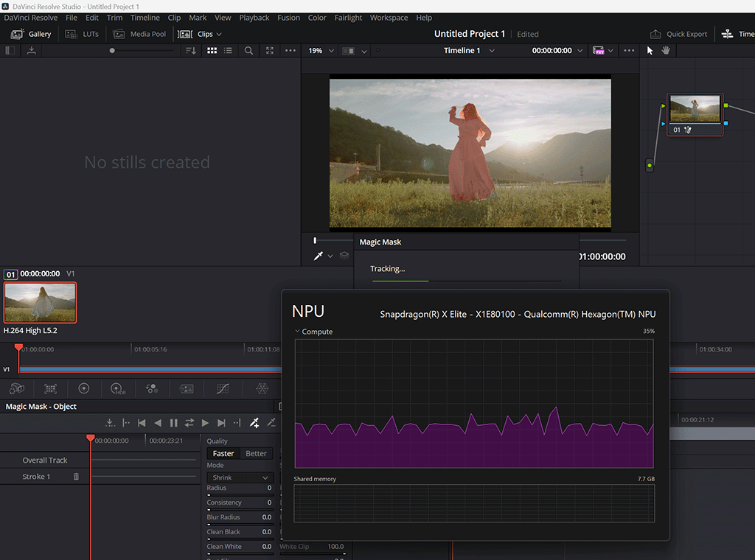Screen dimensions: 755x560
Task: Open the 00:00:00:00 timecode display dropdown
Action: (557, 51)
